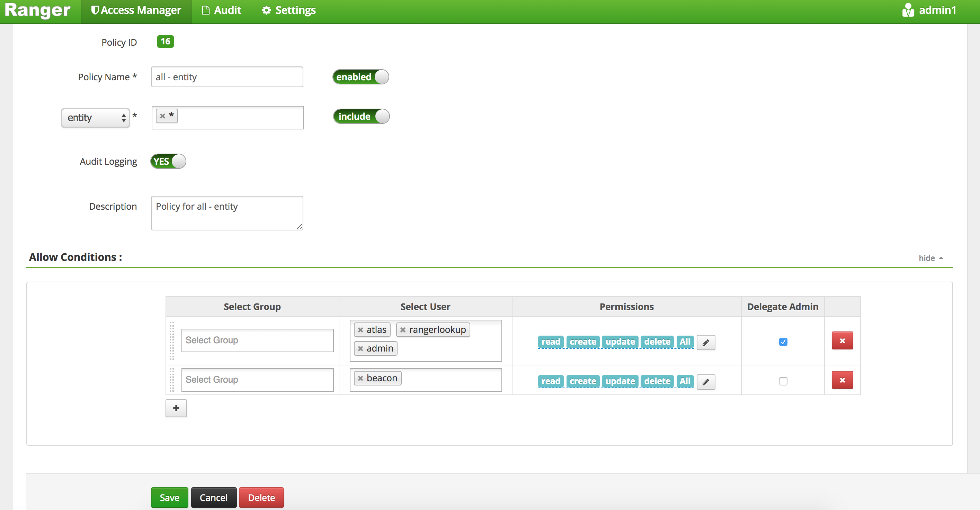Image resolution: width=980 pixels, height=510 pixels.
Task: Add new allow condition row with plus
Action: [176, 408]
